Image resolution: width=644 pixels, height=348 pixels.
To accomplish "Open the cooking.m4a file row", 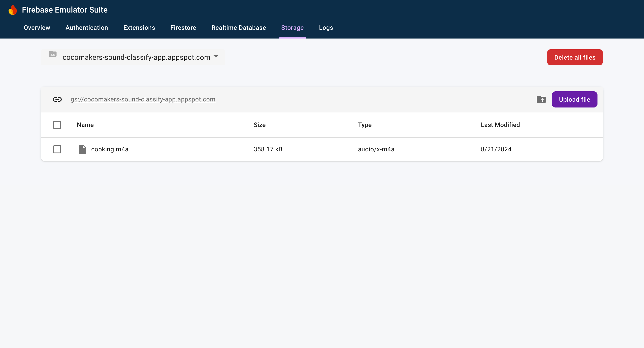I will pyautogui.click(x=110, y=149).
